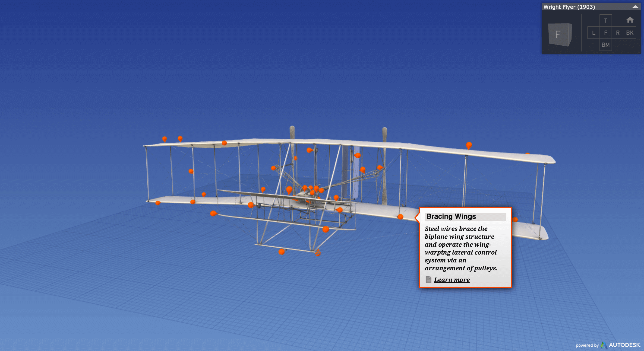Click the orange pin on right upper wing
The image size is (644, 351).
click(469, 146)
